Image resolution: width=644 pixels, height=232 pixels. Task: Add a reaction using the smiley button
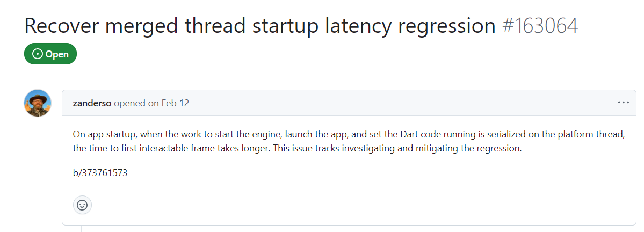(x=82, y=205)
